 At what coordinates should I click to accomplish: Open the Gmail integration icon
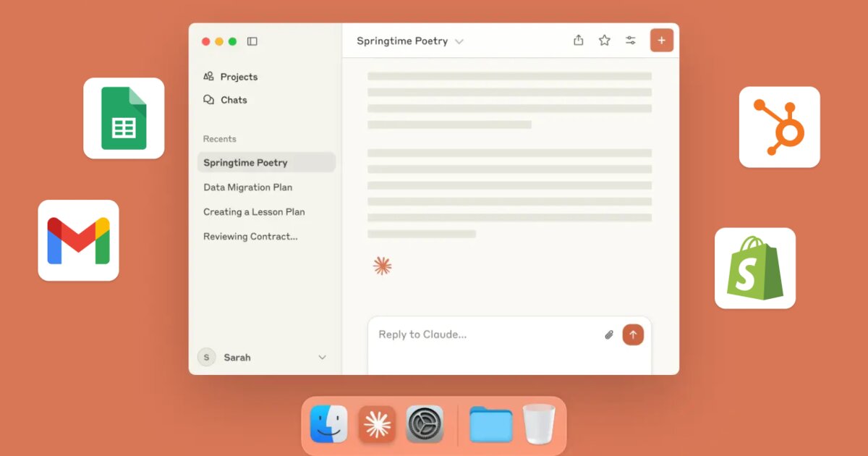[78, 240]
